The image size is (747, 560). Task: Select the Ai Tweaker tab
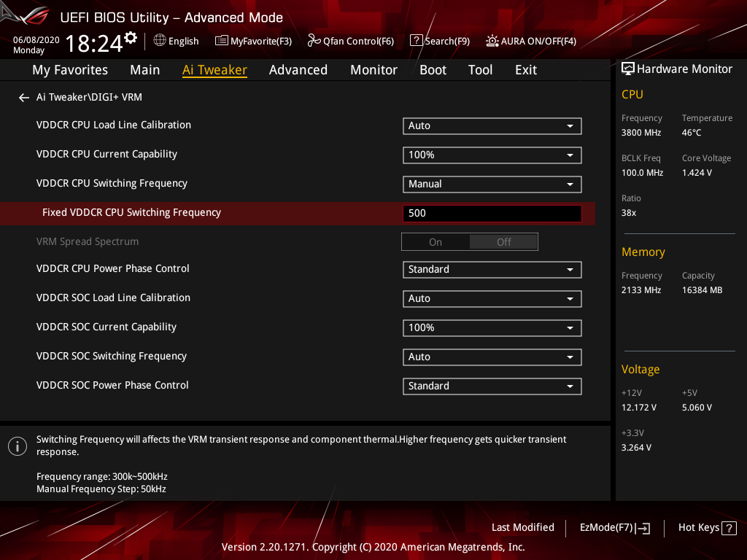[214, 70]
